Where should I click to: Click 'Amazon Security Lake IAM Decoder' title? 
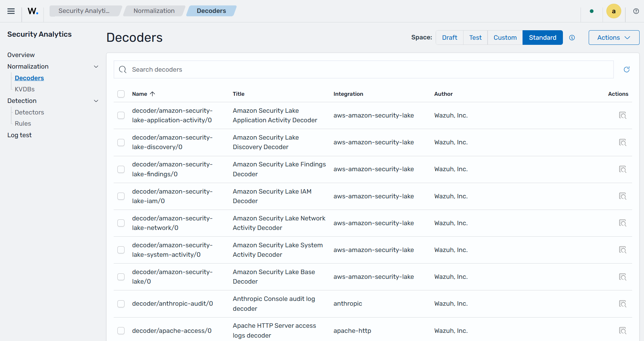272,196
